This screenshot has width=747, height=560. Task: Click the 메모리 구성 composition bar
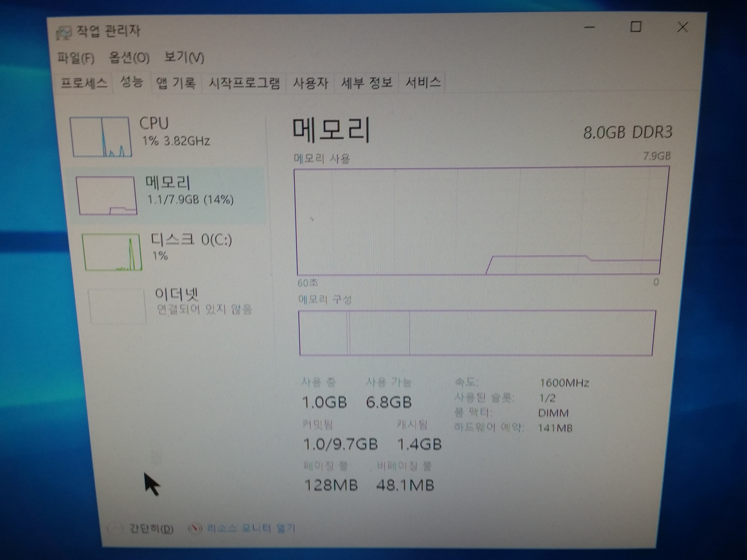pyautogui.click(x=477, y=333)
